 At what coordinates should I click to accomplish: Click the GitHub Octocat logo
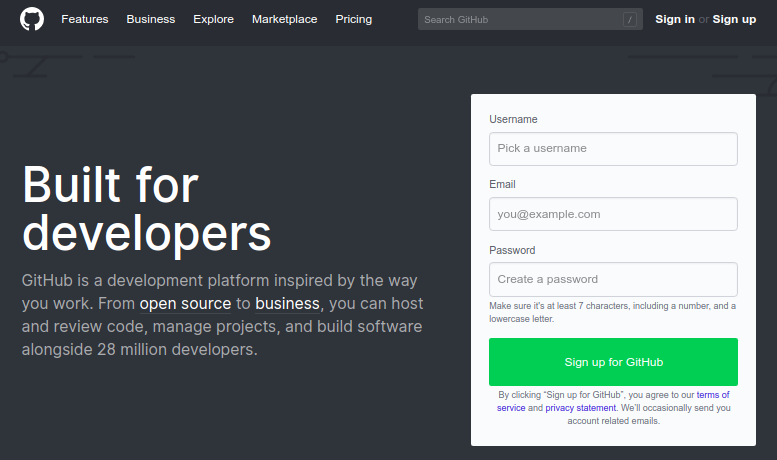(32, 19)
